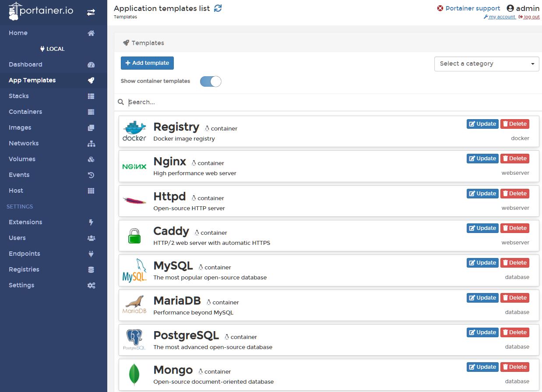The image size is (542, 392).
Task: Click the MariaDB seal logo
Action: (134, 305)
